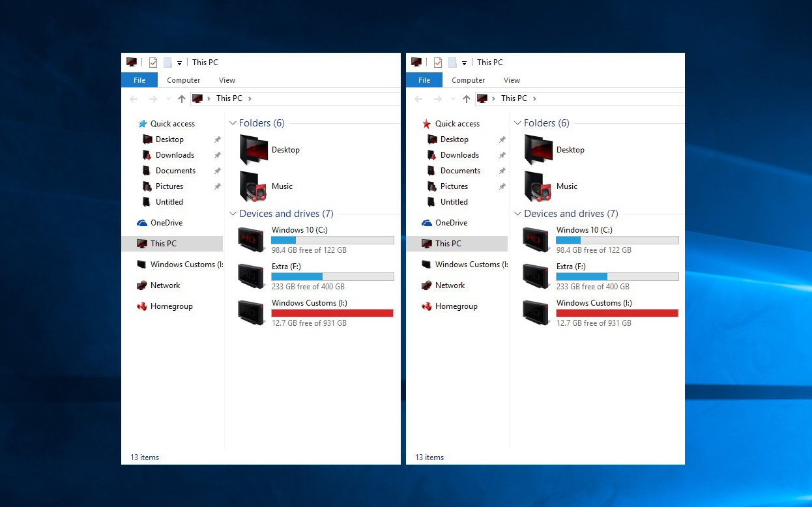
Task: Click Homegroup icon in left window sidebar
Action: click(x=142, y=306)
